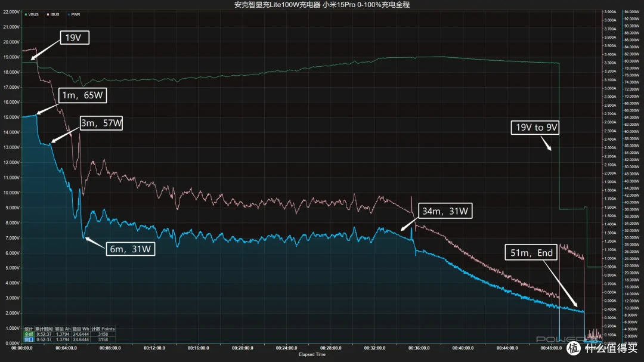Click the 00:24:00.0 time axis tick
644x362 pixels.
(287, 348)
